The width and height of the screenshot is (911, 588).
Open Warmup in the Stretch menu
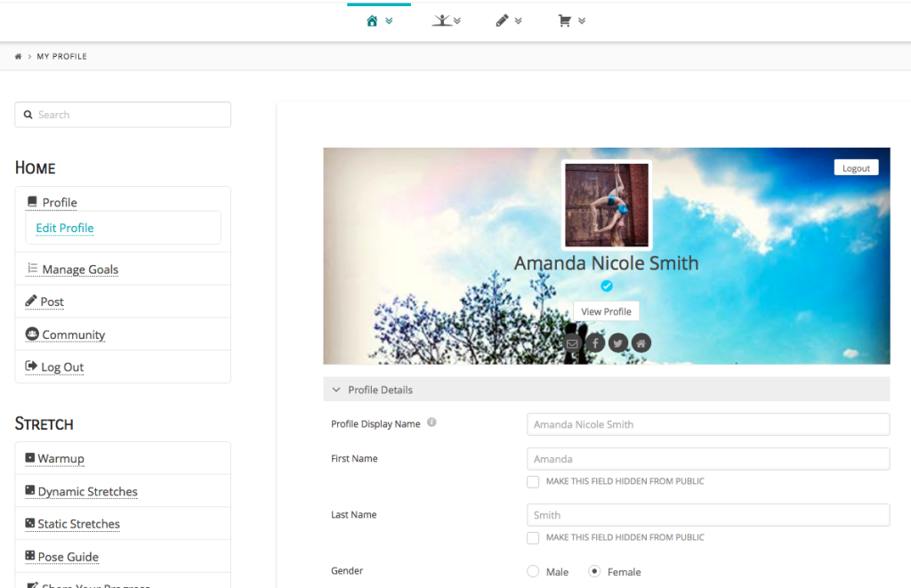[61, 458]
